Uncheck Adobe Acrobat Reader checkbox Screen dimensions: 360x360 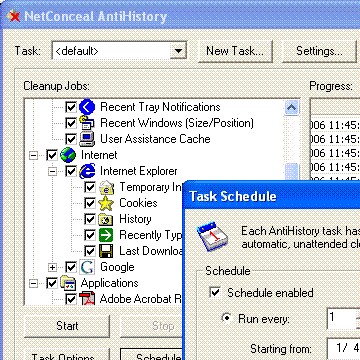click(71, 299)
